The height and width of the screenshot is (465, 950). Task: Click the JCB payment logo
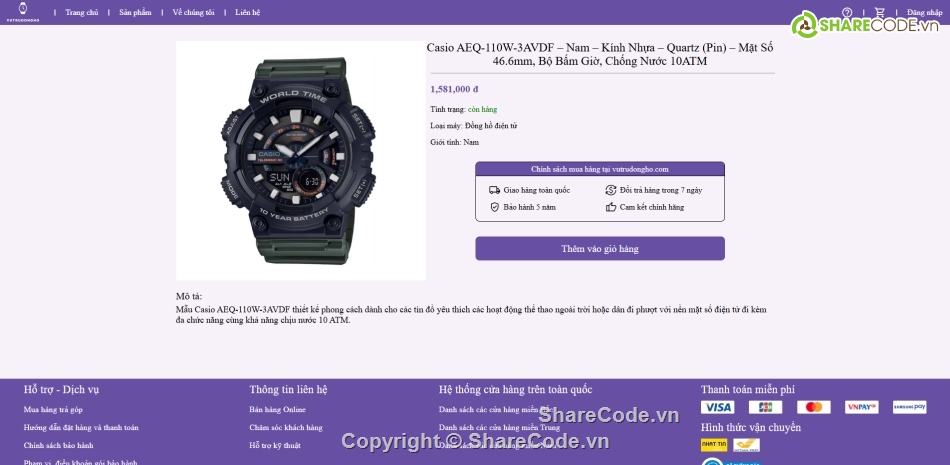click(765, 407)
